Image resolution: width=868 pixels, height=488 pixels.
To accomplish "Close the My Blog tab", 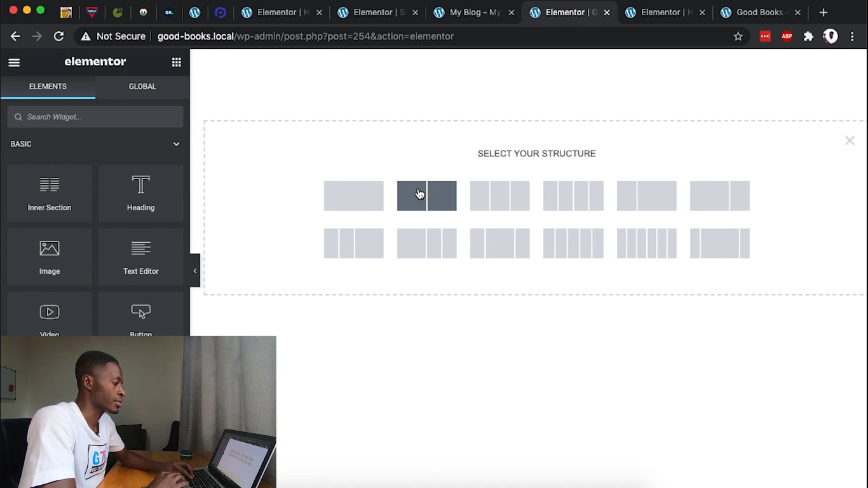I will coord(512,12).
